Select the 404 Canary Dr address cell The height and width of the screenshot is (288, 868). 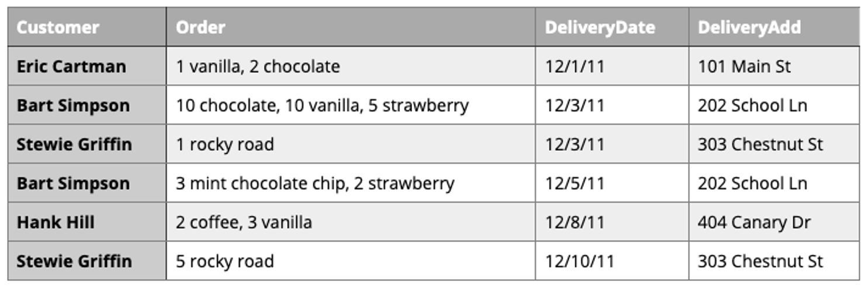754,223
